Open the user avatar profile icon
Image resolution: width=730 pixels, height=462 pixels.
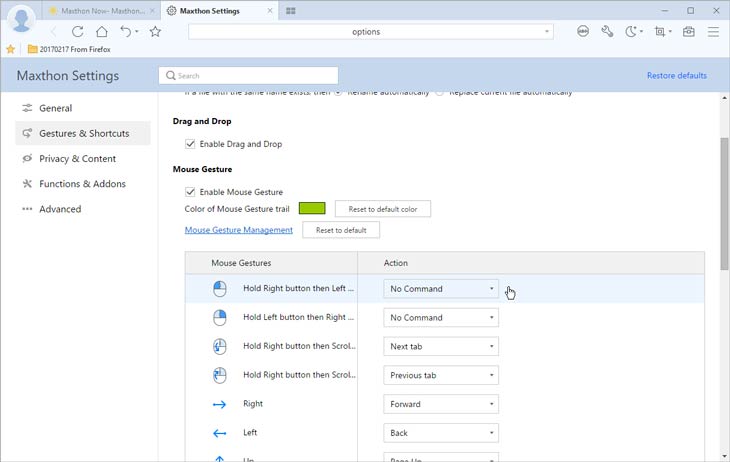pos(21,19)
